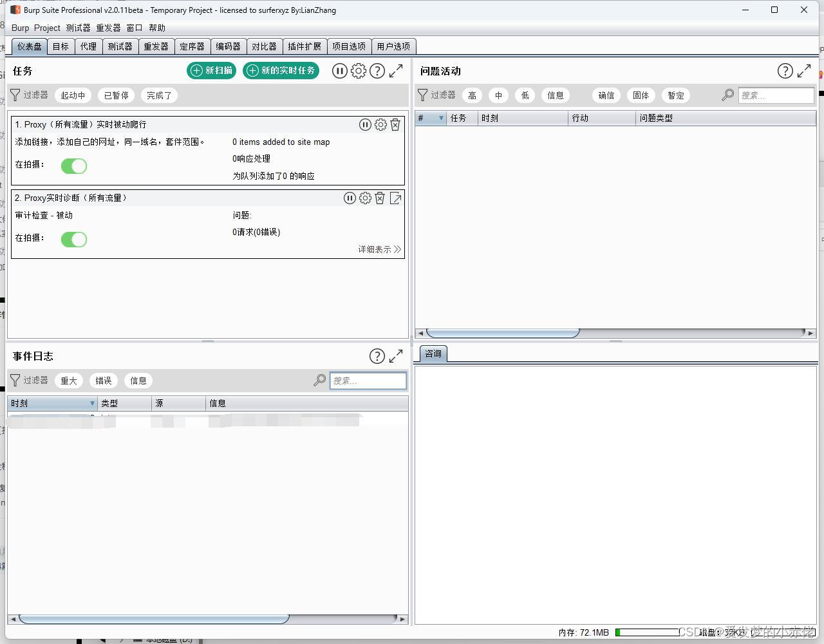
Task: Open the Project menu
Action: tap(47, 28)
